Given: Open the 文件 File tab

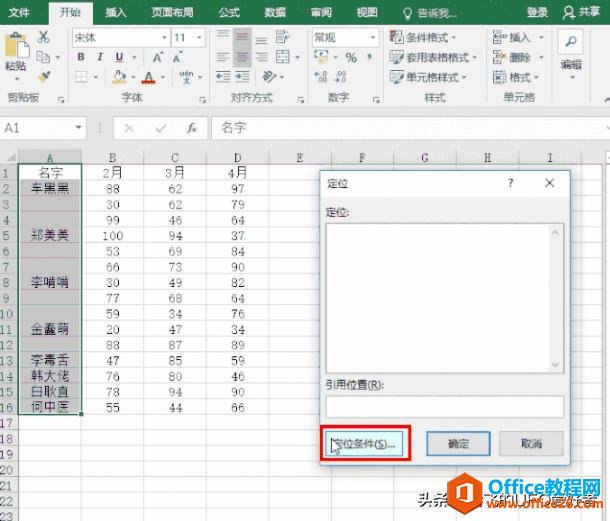Looking at the screenshot, I should tap(19, 12).
